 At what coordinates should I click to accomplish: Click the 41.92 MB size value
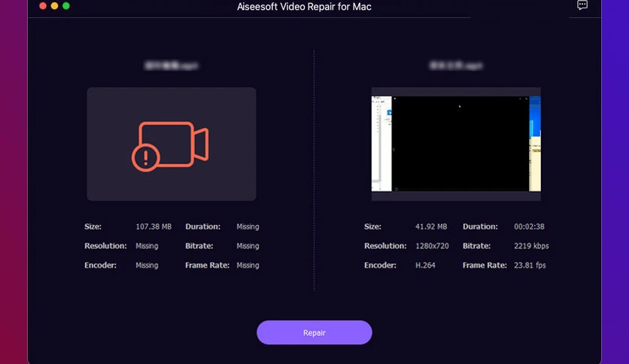(431, 226)
